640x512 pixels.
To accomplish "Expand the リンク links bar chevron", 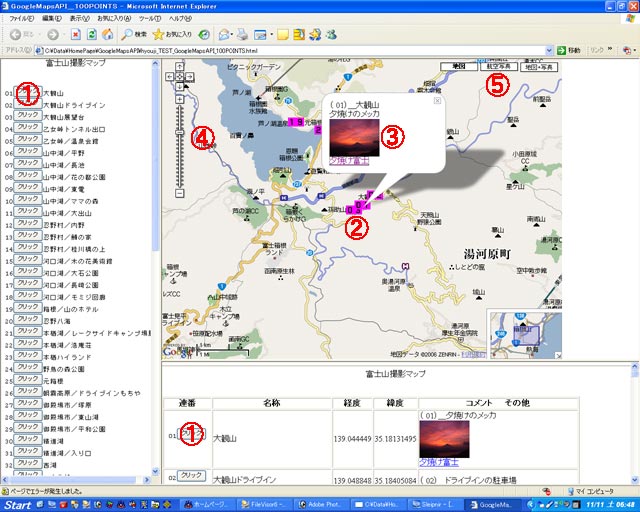I will tap(610, 49).
